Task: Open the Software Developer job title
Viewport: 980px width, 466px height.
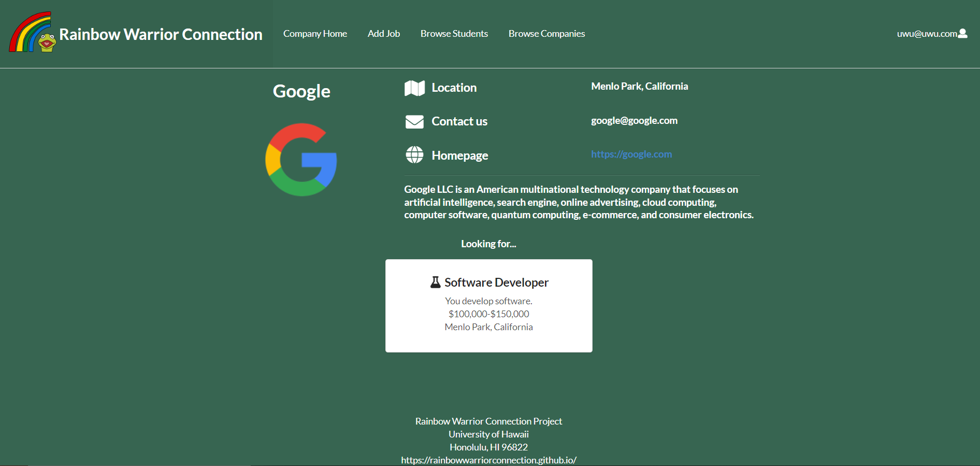Action: (x=496, y=283)
